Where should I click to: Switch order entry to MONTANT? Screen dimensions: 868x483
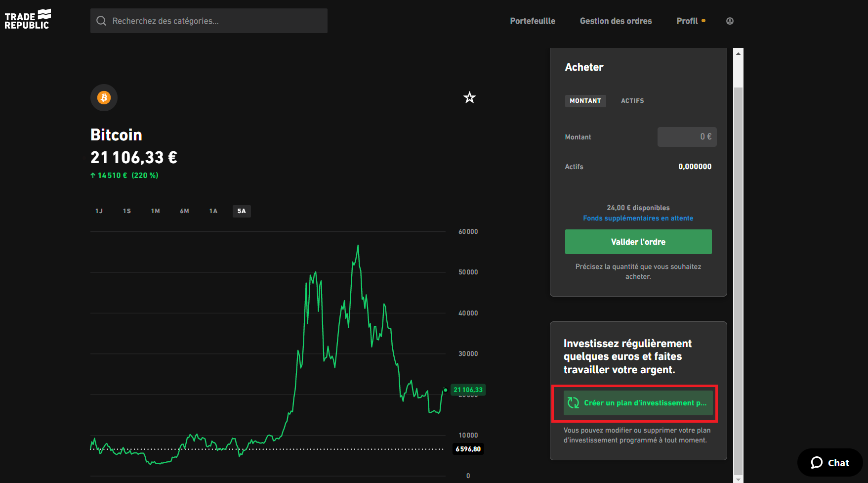click(585, 101)
